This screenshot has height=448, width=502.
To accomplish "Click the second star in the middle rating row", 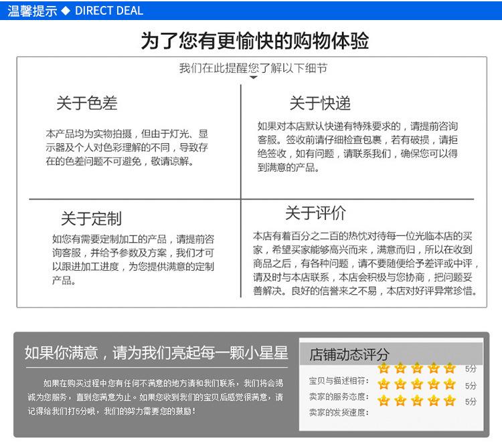I will (400, 384).
